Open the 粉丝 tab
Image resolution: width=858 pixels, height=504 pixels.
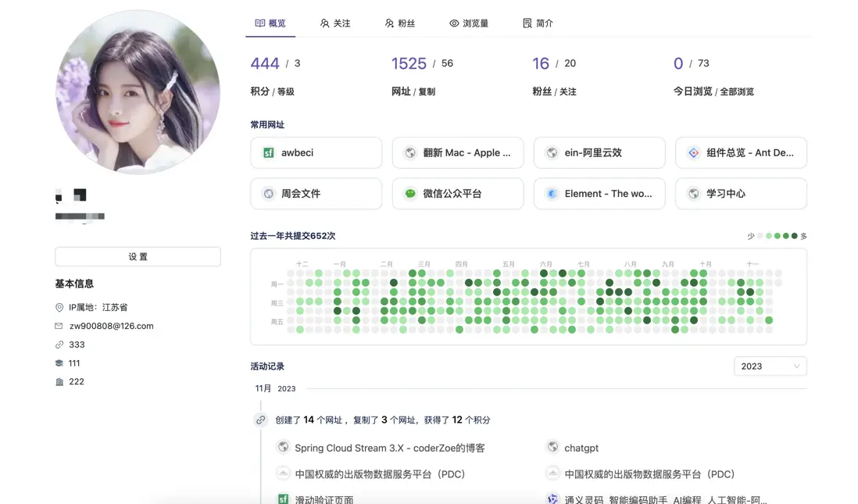[x=399, y=23]
